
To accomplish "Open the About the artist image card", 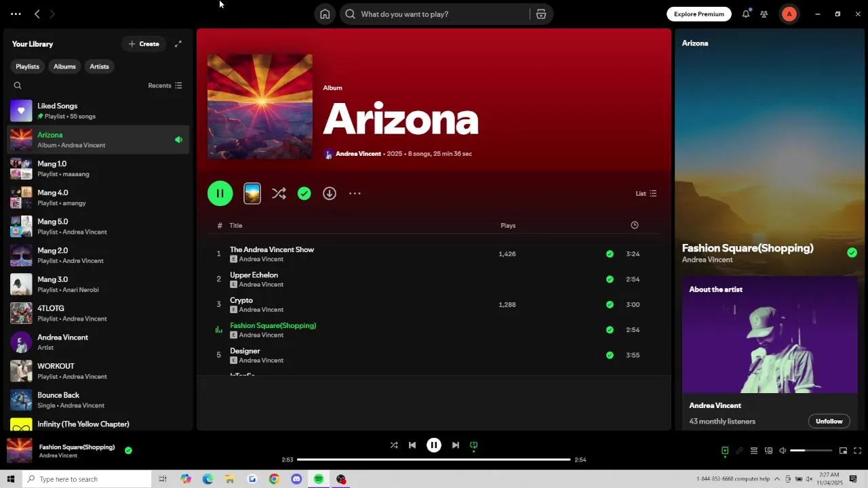I will click(770, 335).
